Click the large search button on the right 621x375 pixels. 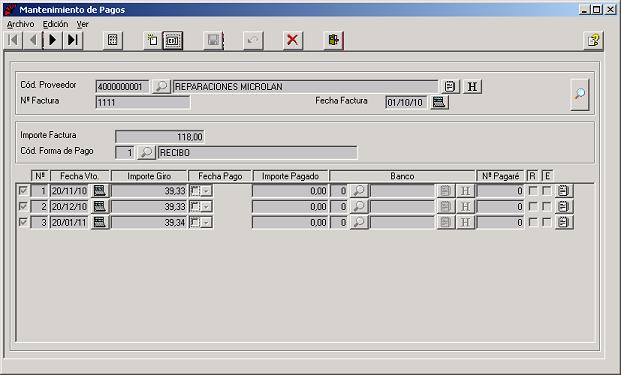tap(580, 94)
